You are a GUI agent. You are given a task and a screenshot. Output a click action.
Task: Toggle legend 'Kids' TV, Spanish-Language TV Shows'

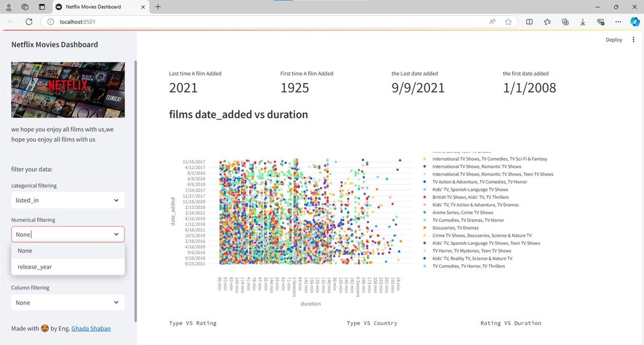point(470,189)
